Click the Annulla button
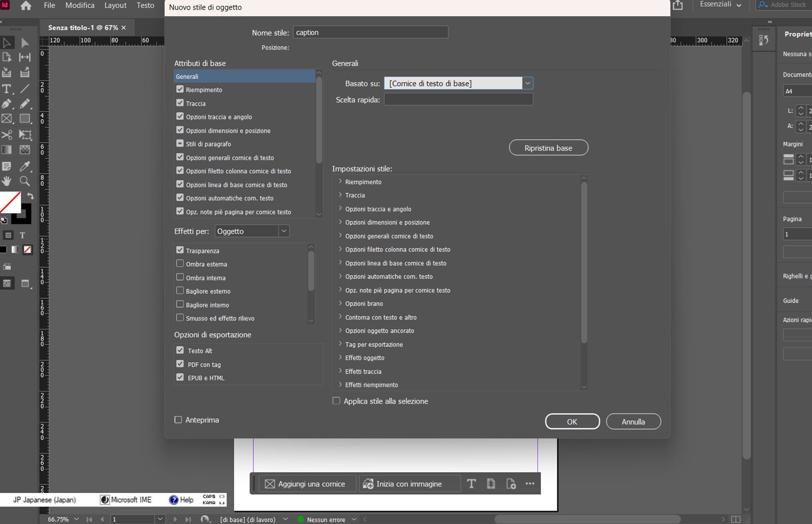Screen dimensions: 812x524 (x=633, y=422)
